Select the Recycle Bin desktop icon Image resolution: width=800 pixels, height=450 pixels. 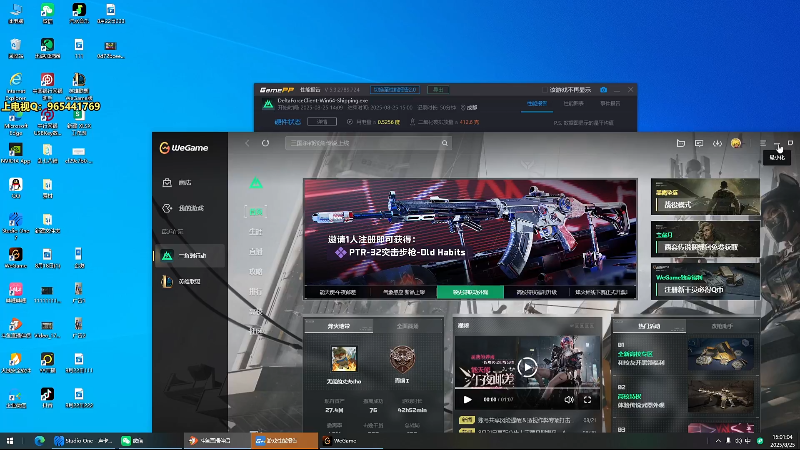(x=16, y=49)
